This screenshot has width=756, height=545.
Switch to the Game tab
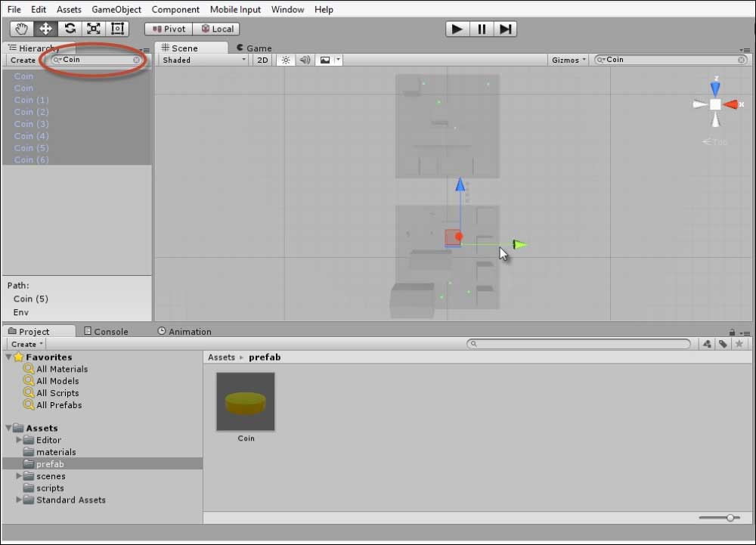click(x=254, y=48)
